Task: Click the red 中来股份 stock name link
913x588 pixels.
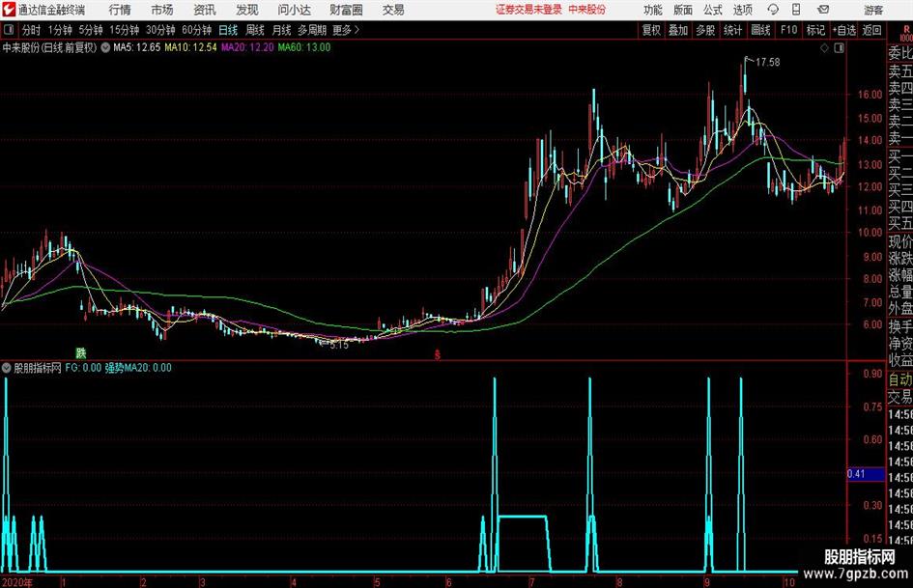Action: coord(587,10)
